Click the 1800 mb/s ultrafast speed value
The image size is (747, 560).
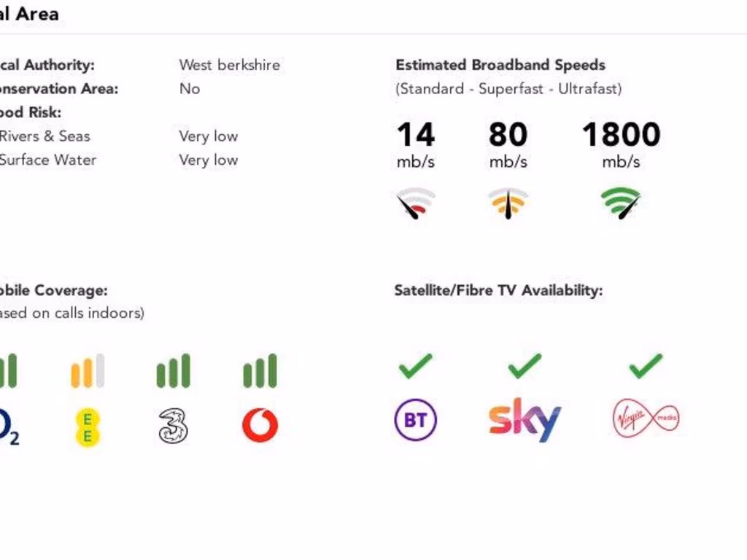pyautogui.click(x=621, y=135)
